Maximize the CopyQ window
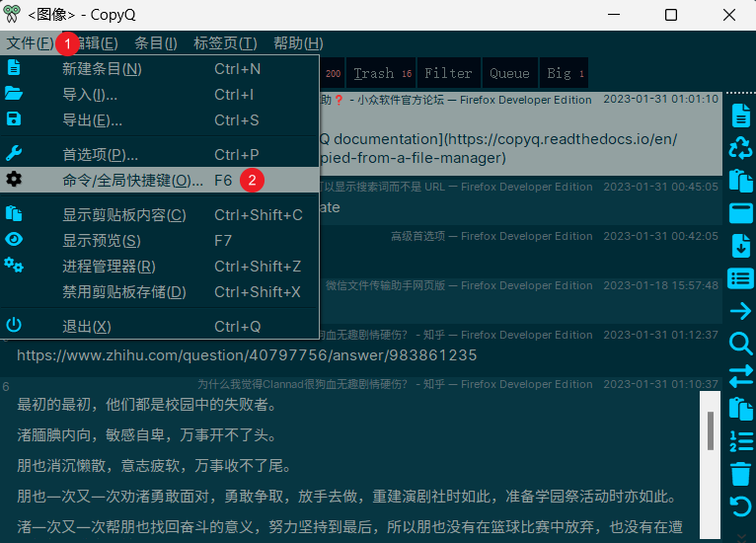Viewport: 756px width, 543px height. click(x=671, y=15)
